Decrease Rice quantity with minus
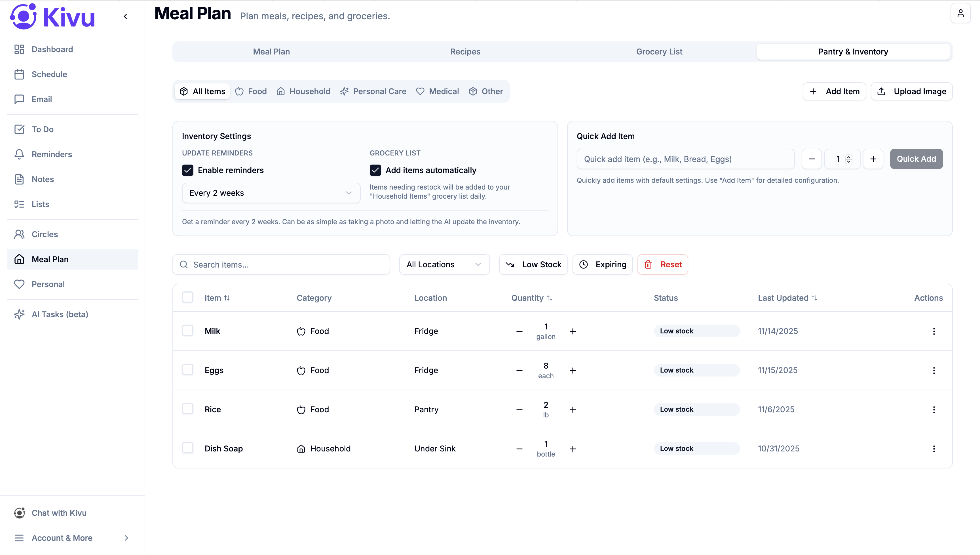The height and width of the screenshot is (555, 980). [519, 410]
